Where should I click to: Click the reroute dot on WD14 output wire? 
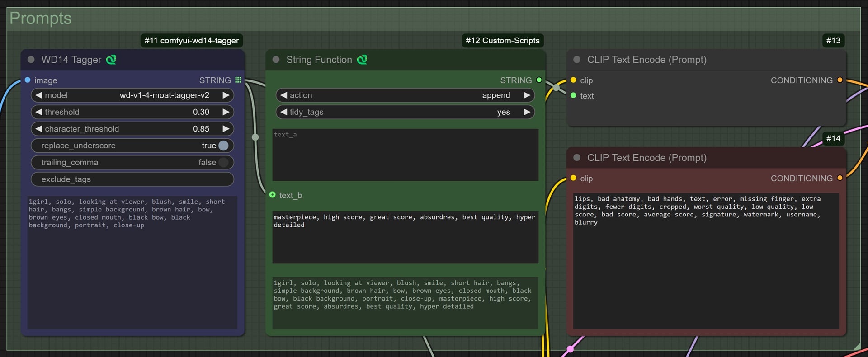(255, 137)
